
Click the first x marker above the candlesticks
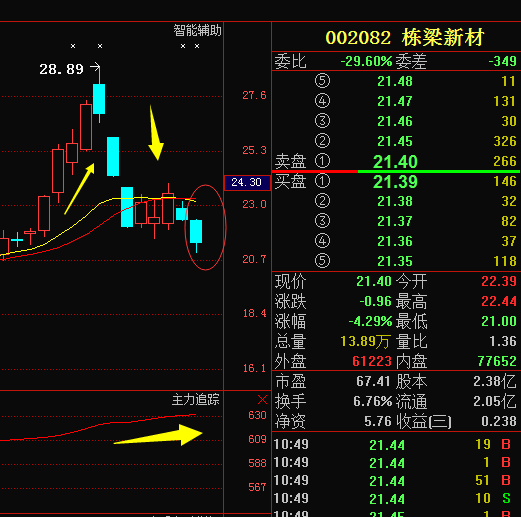pos(73,46)
